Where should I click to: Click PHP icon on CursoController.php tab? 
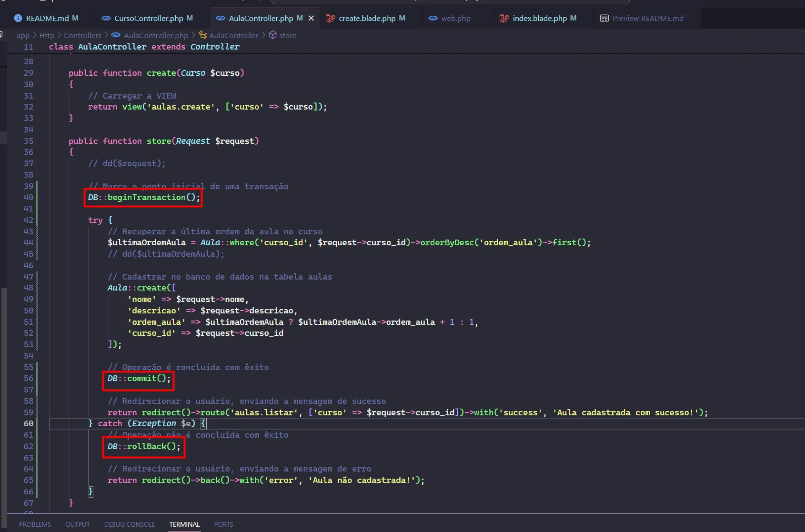(106, 18)
